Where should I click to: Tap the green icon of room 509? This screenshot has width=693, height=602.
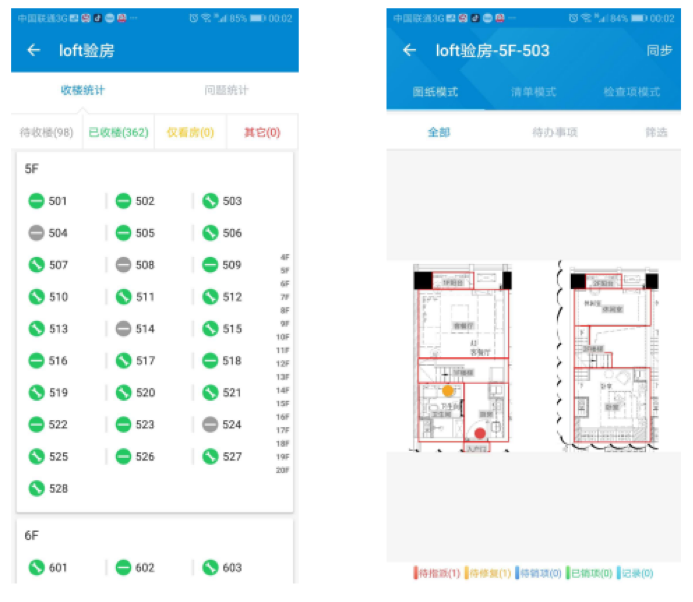pos(210,265)
